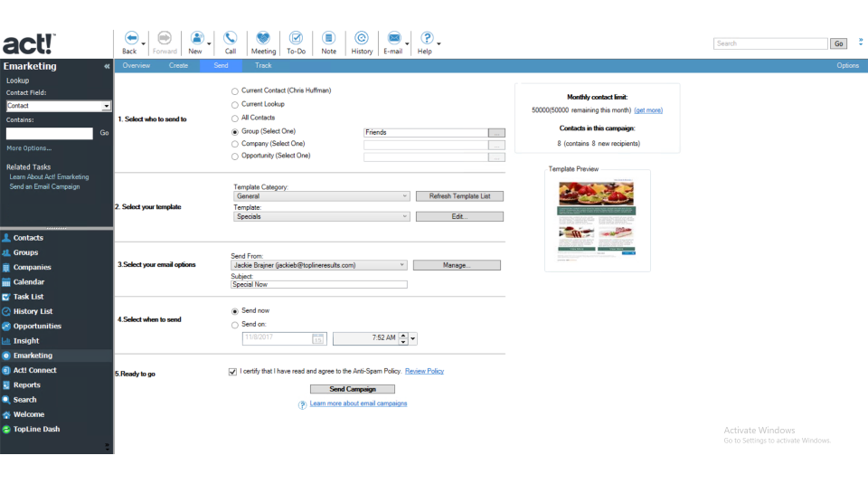Record History from the toolbar
868x484 pixels.
362,43
